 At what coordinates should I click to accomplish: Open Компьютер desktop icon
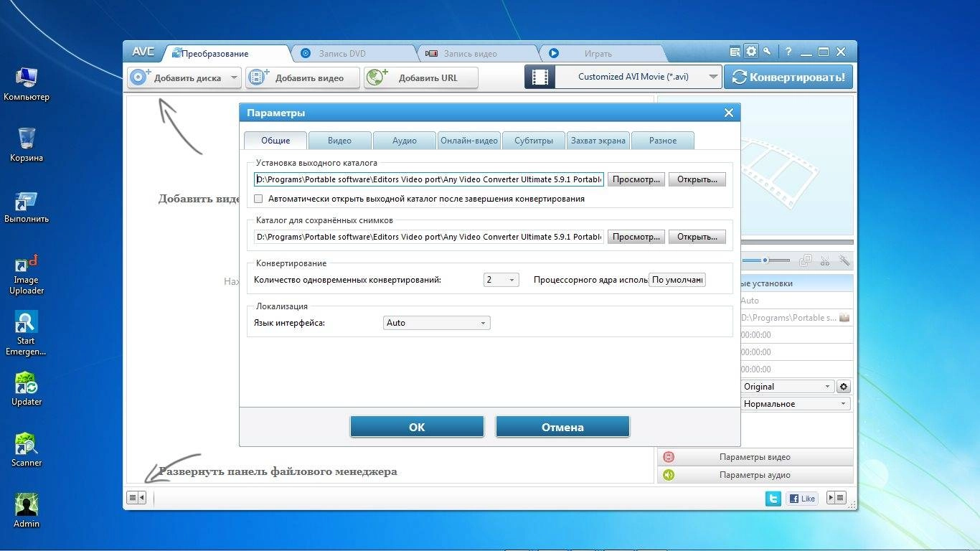27,85
